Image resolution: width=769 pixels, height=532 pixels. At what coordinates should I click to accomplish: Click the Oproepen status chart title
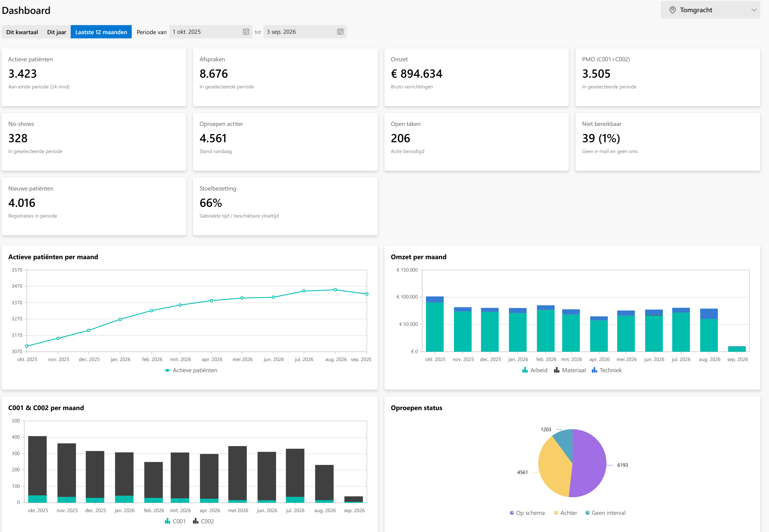416,408
